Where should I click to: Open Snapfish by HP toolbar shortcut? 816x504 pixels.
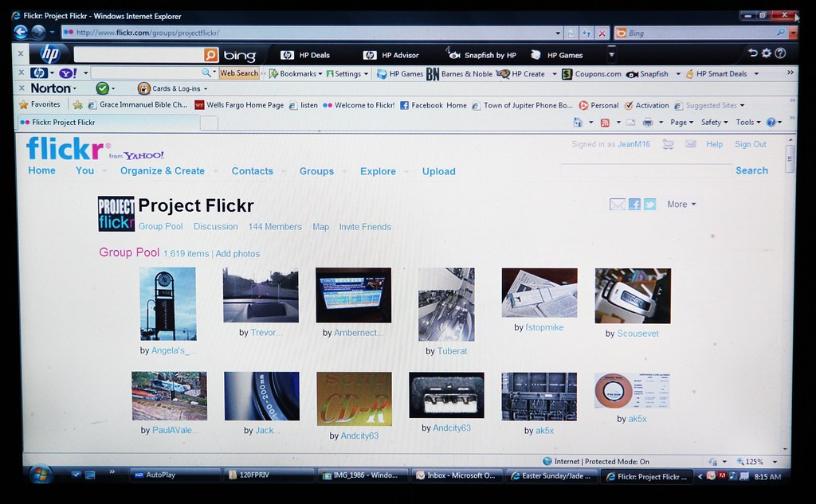tap(481, 55)
